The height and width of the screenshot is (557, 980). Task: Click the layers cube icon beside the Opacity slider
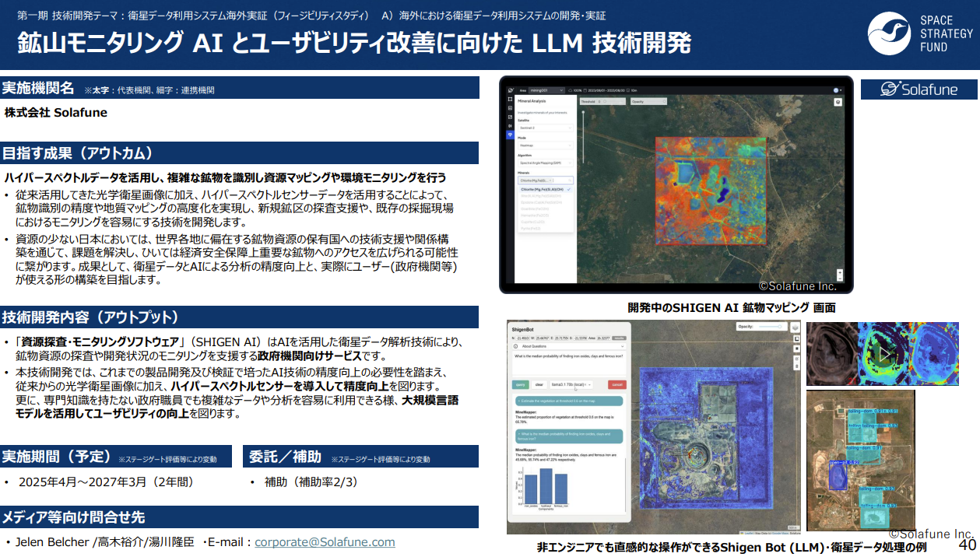(x=795, y=328)
